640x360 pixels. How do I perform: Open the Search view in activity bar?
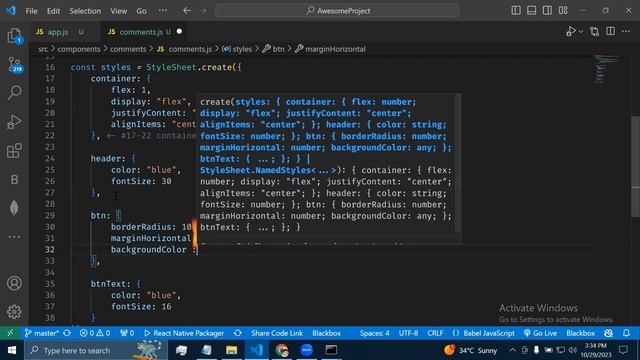pos(14,93)
